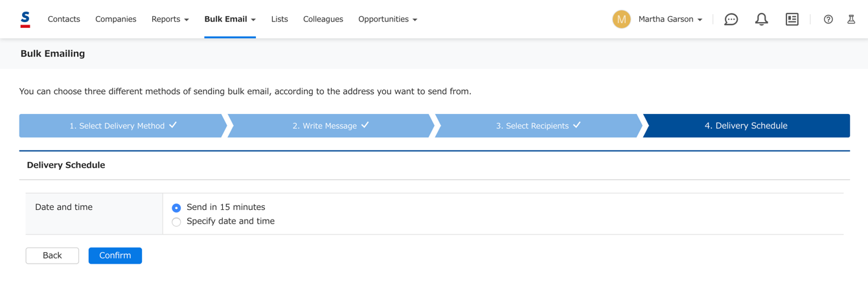Click Martha Garson's avatar circle
This screenshot has width=868, height=289.
[x=621, y=19]
